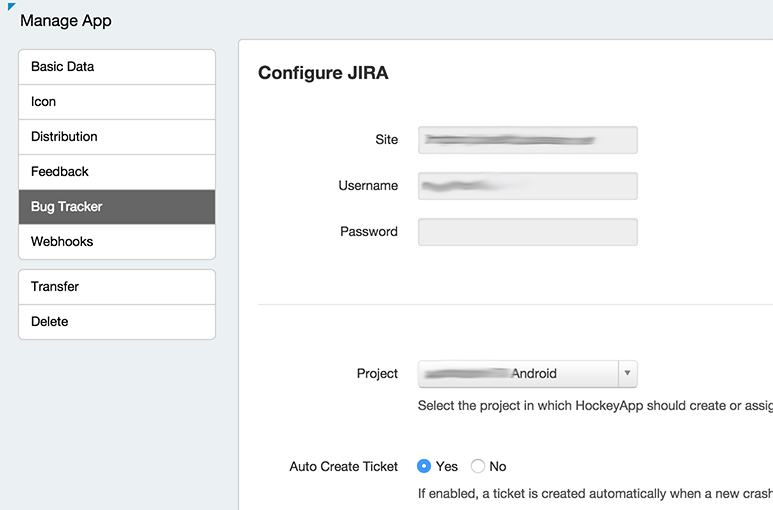Focus the Username input field

click(x=527, y=186)
